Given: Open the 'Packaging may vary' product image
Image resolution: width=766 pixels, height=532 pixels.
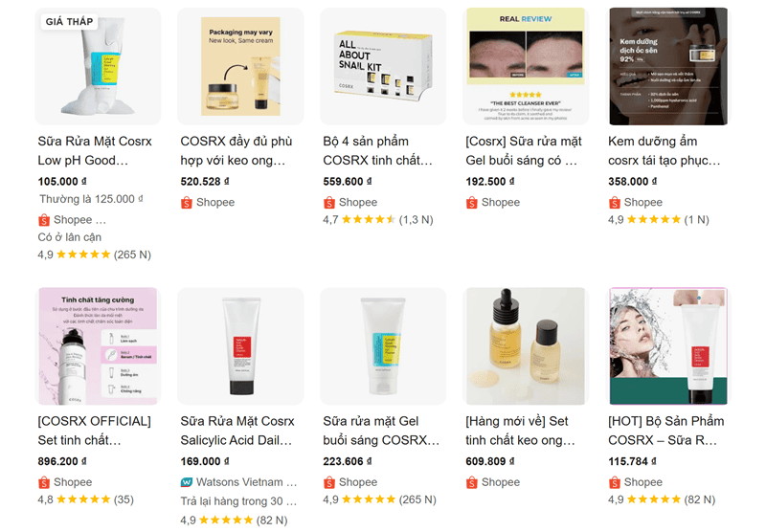Looking at the screenshot, I should (240, 67).
